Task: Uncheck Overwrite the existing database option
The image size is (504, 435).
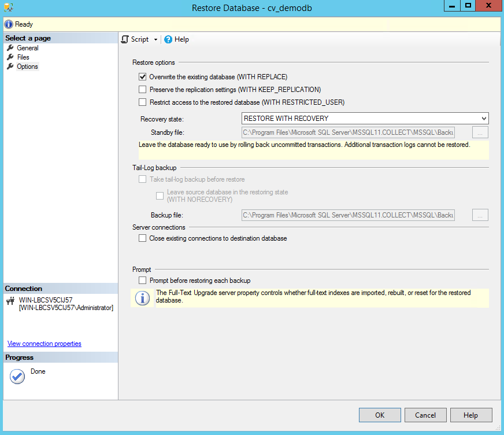Action: tap(142, 76)
